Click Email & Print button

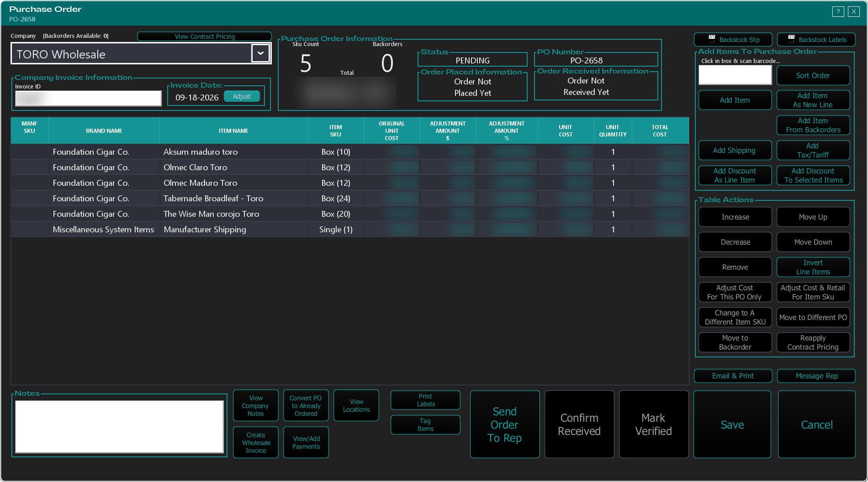(x=733, y=376)
